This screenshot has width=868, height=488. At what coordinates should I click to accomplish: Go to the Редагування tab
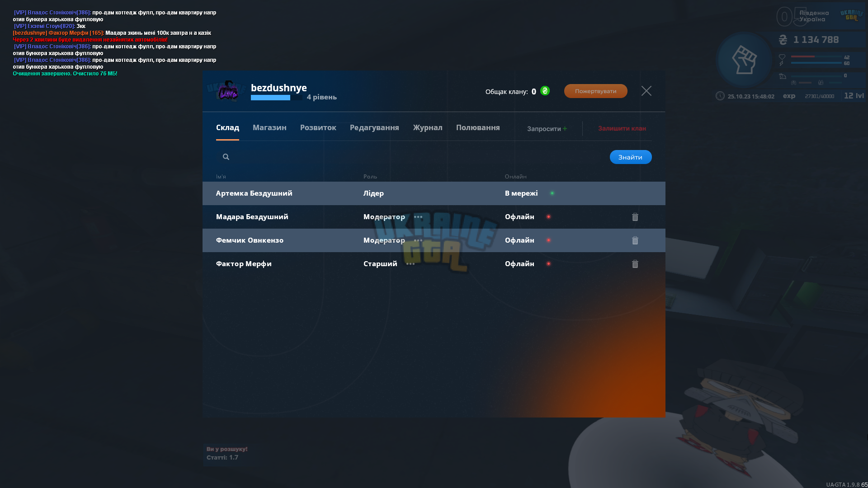pos(374,128)
